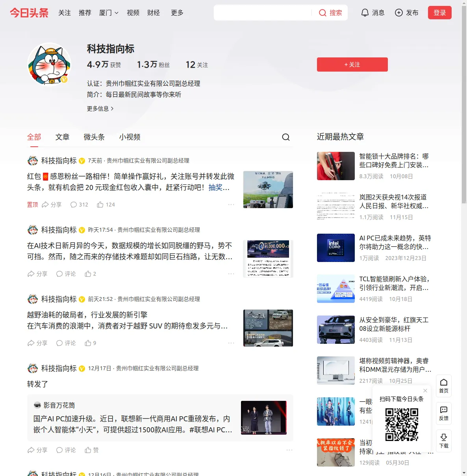Image resolution: width=467 pixels, height=476 pixels.
Task: View the 12 关注 following list
Action: (197, 65)
